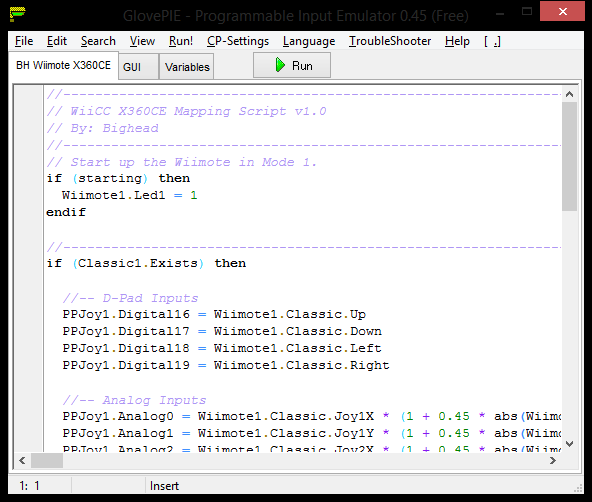Click the vertical scrollbar thumb
This screenshot has width=592, height=502.
(569, 156)
